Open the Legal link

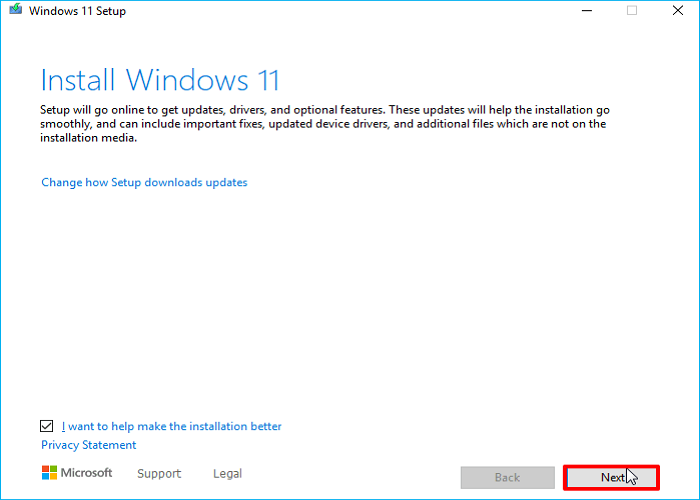coord(227,473)
